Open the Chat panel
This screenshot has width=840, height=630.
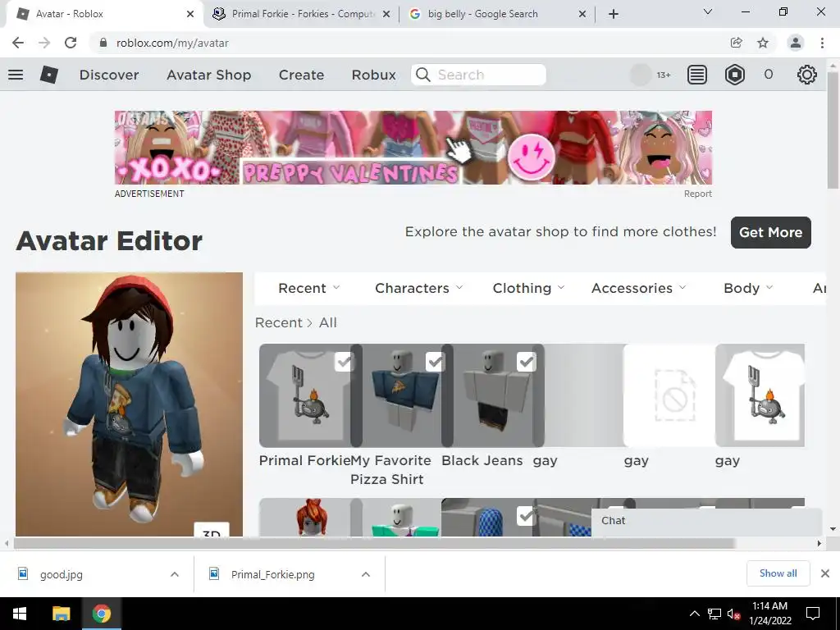[x=706, y=521]
